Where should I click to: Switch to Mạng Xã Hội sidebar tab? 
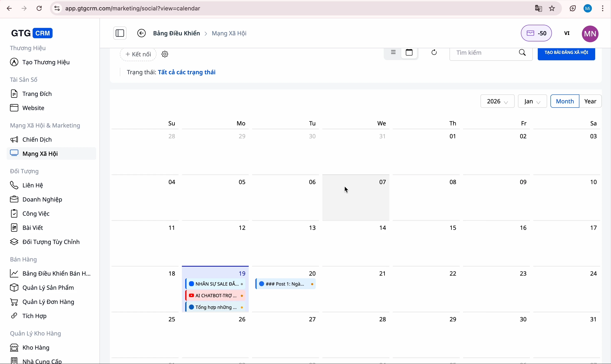click(x=41, y=154)
